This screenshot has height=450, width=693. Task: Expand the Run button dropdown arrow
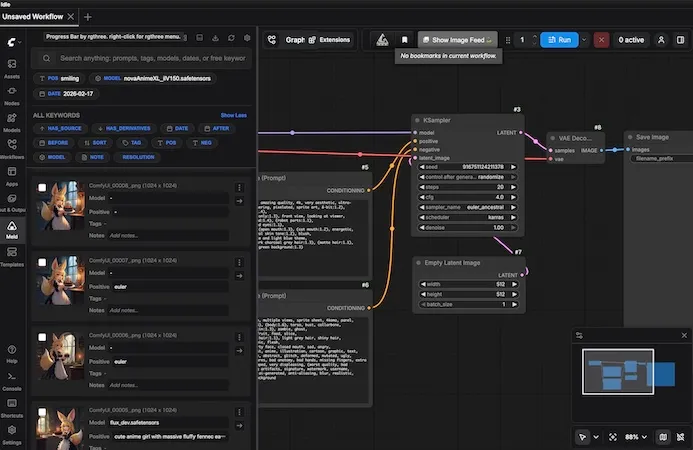click(x=586, y=40)
